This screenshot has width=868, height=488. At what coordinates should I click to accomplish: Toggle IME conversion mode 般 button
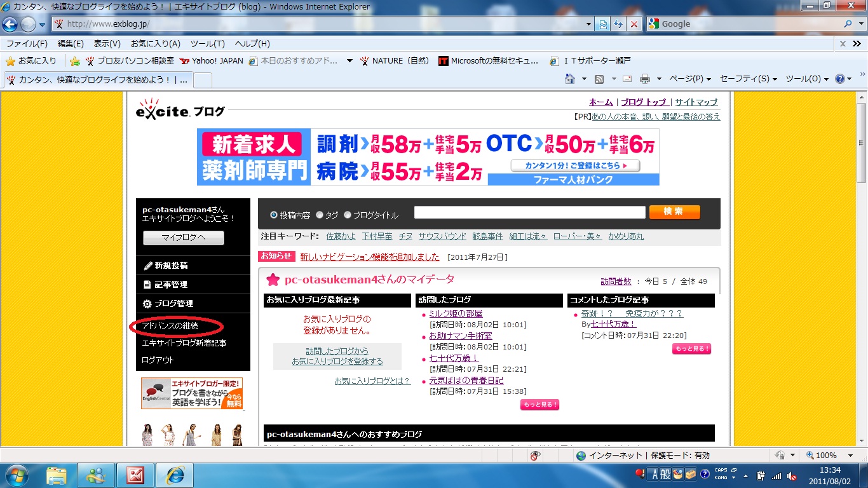tap(666, 474)
